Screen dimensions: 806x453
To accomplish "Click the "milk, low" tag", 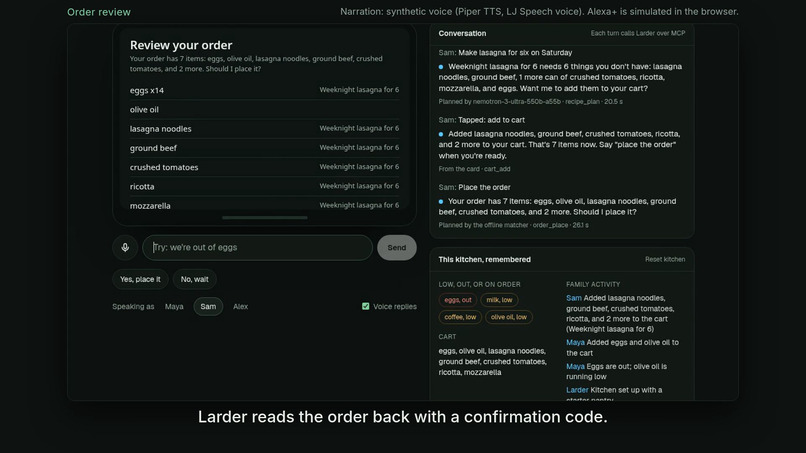I will [x=499, y=300].
